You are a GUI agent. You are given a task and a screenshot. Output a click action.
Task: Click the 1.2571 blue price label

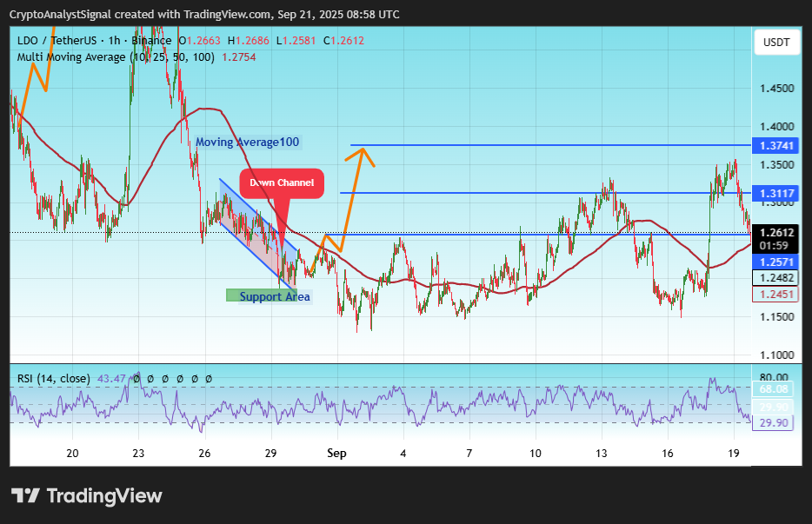[775, 262]
